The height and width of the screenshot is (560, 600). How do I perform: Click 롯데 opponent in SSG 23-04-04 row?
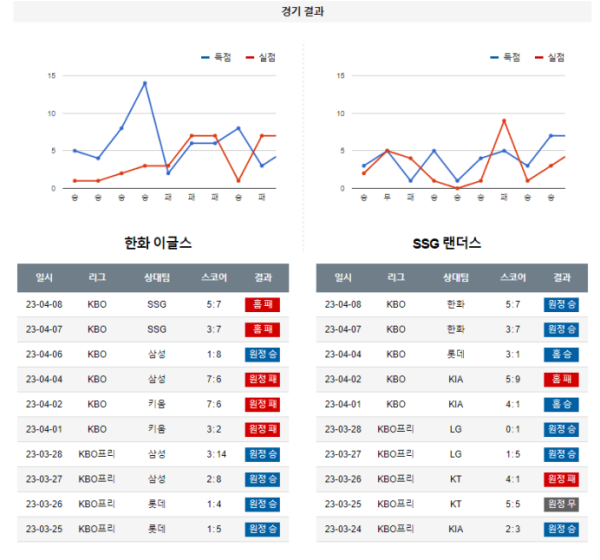point(456,354)
